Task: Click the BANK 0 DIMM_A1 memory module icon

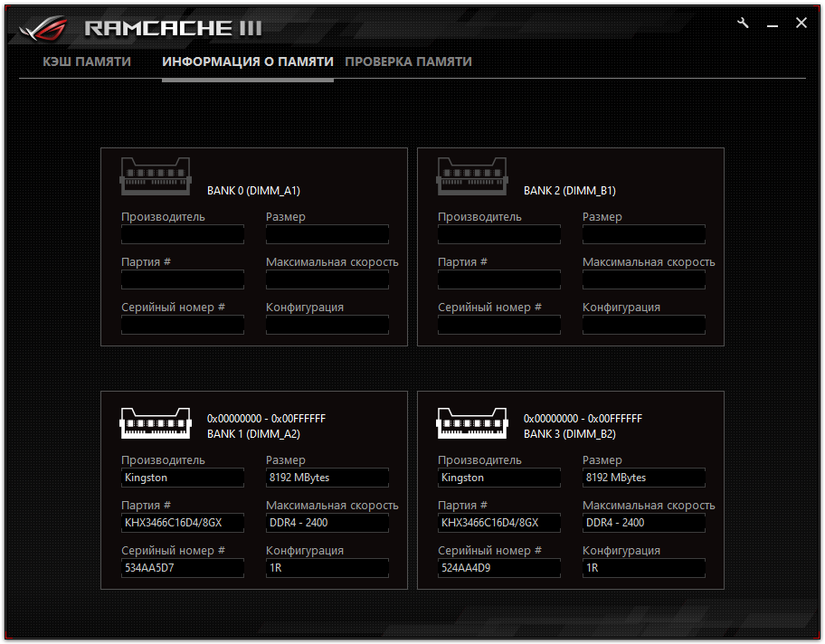Action: tap(156, 176)
